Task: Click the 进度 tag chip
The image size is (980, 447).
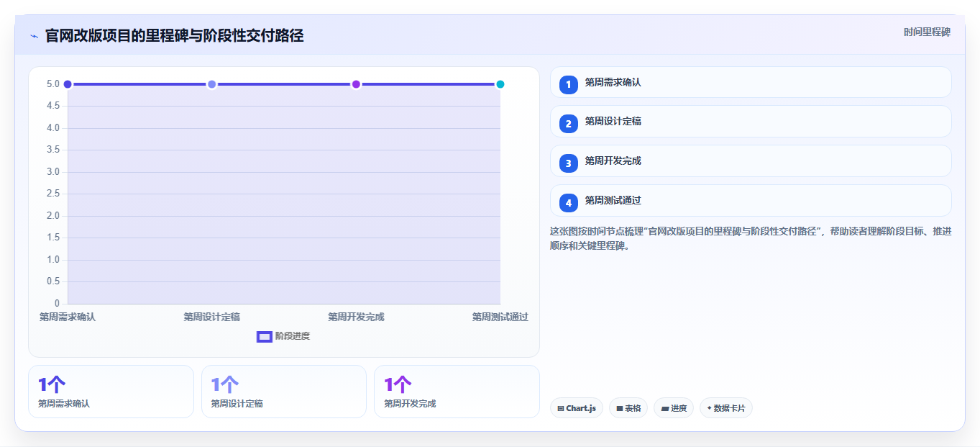Action: 674,408
